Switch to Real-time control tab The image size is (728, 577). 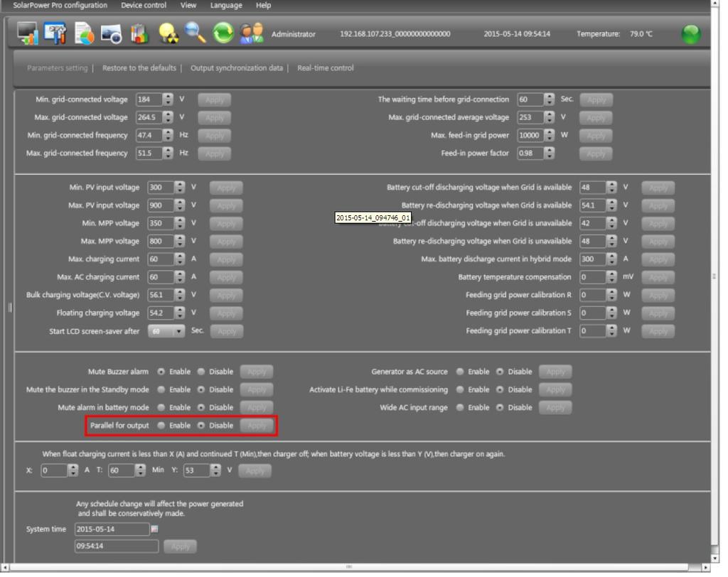(326, 68)
